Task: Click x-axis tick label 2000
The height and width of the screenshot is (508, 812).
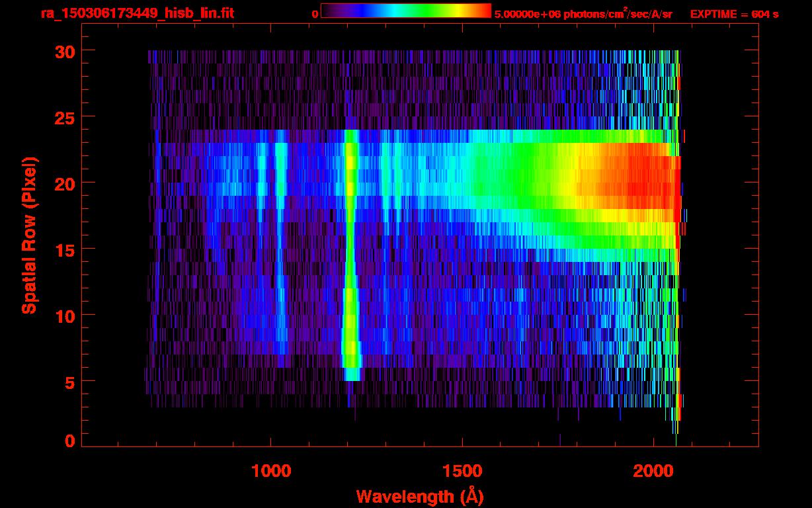Action: [653, 471]
